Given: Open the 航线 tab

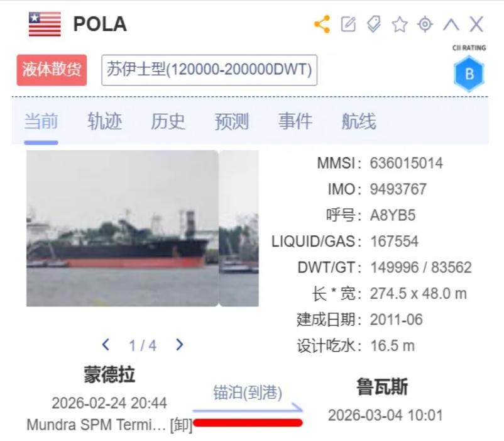Looking at the screenshot, I should tap(359, 121).
